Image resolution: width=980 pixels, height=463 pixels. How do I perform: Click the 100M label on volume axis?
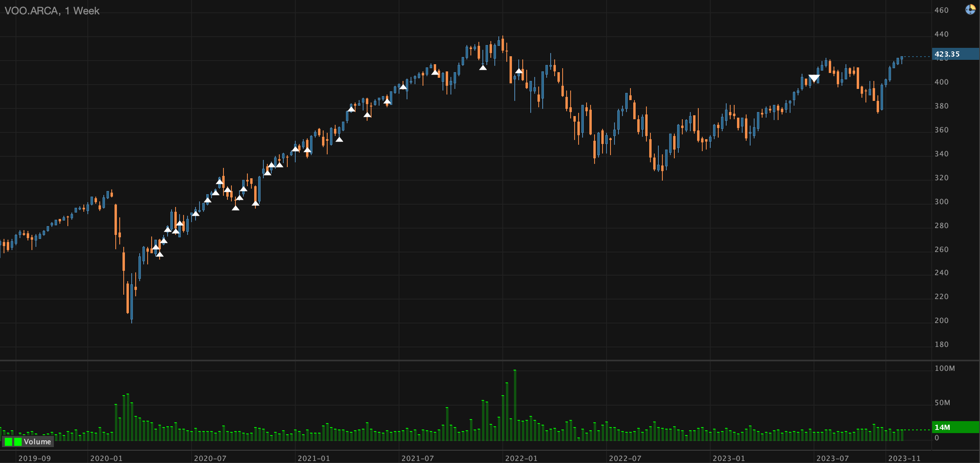pyautogui.click(x=944, y=368)
